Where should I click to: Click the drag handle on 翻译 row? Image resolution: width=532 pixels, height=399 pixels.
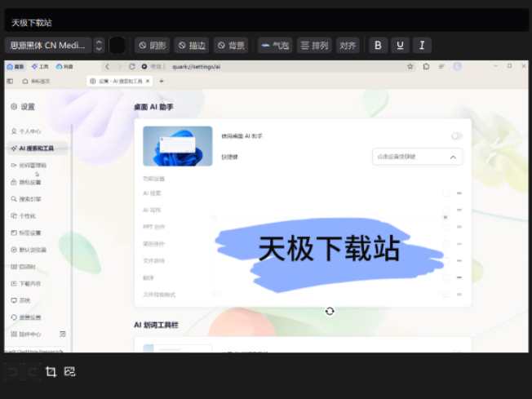point(459,277)
